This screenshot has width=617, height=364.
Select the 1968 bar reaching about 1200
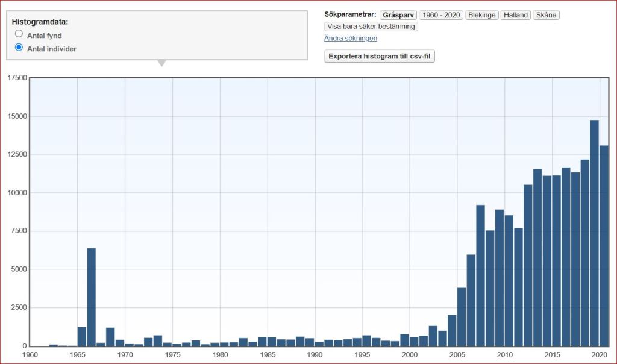(110, 337)
